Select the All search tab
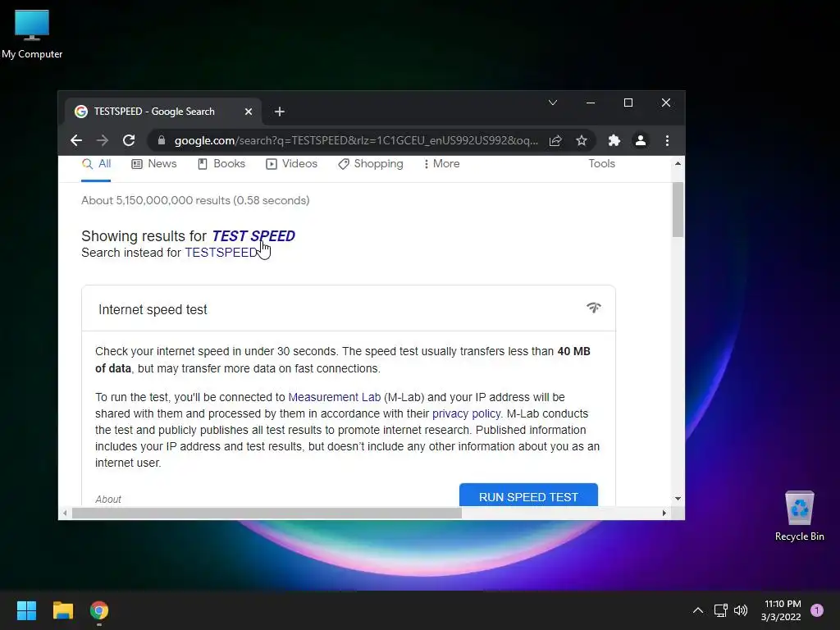This screenshot has height=630, width=840. 97,164
